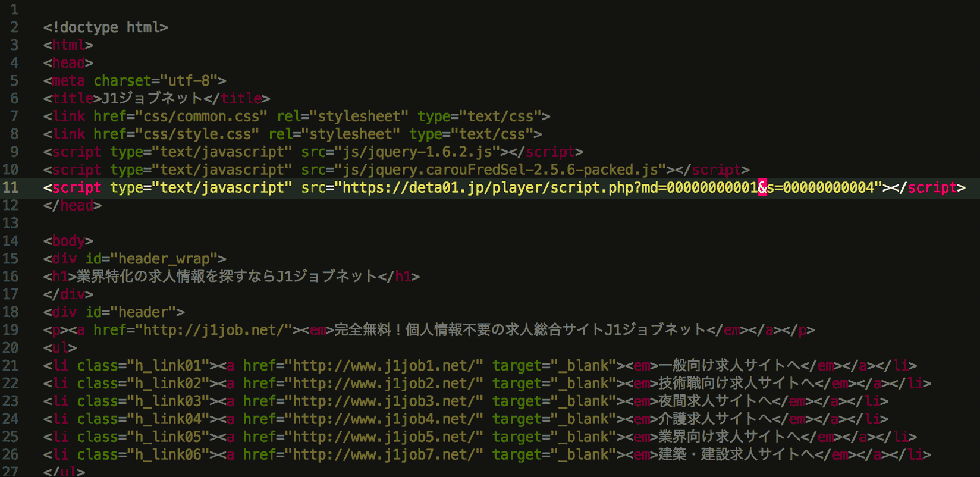Image resolution: width=980 pixels, height=477 pixels.
Task: Click the www.j1job7.net URL
Action: (384, 455)
